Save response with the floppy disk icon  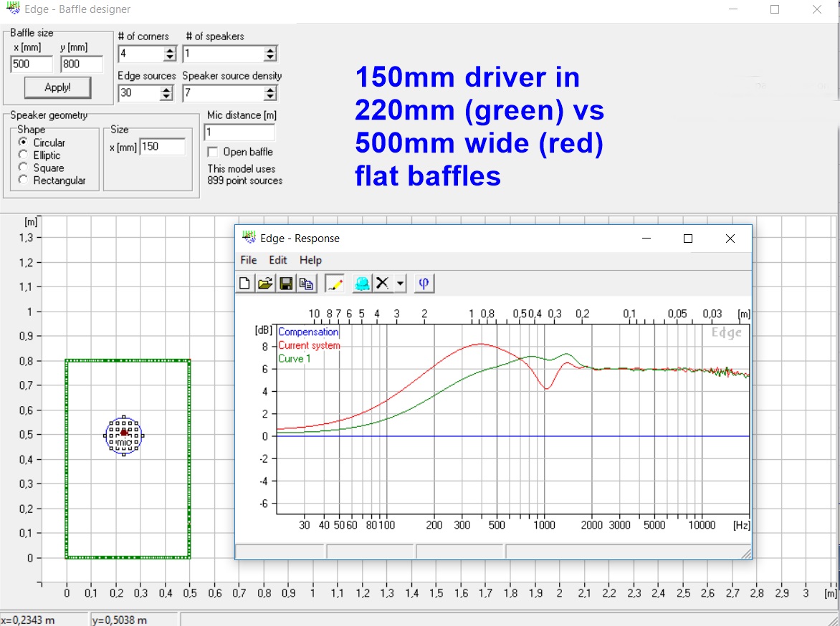point(286,284)
